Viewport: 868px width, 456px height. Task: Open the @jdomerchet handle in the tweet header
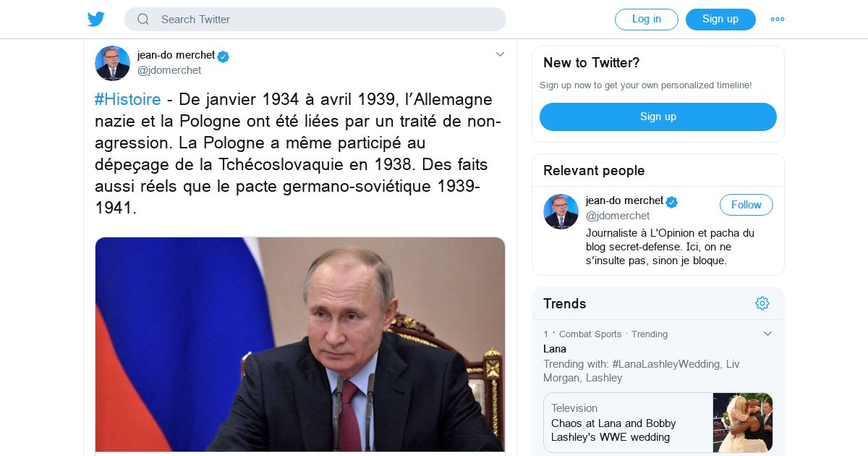coord(169,70)
